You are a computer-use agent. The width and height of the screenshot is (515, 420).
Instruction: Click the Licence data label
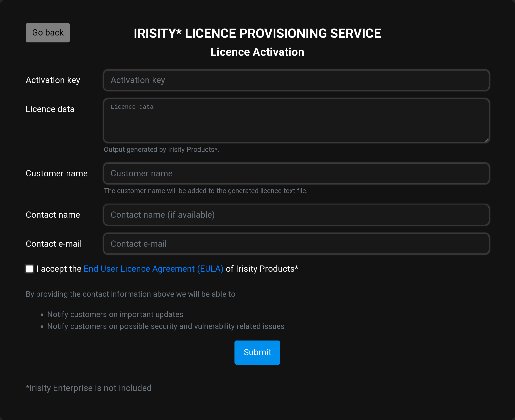click(50, 109)
